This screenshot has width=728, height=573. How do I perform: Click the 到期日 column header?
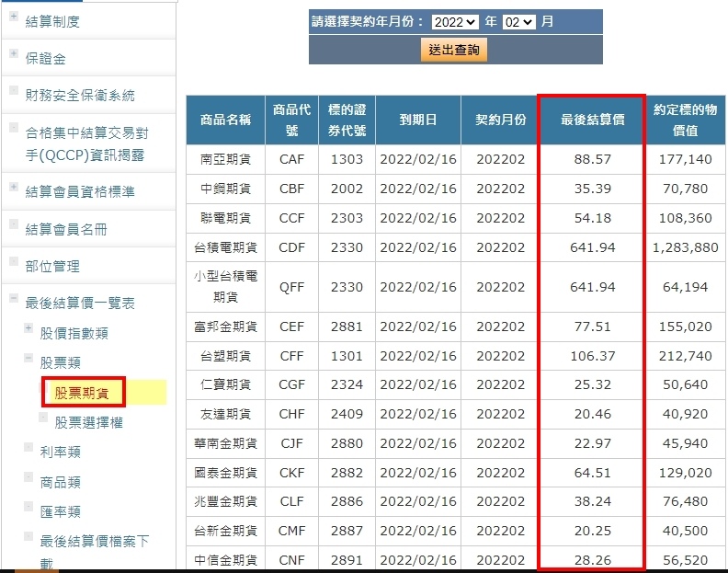[x=418, y=120]
